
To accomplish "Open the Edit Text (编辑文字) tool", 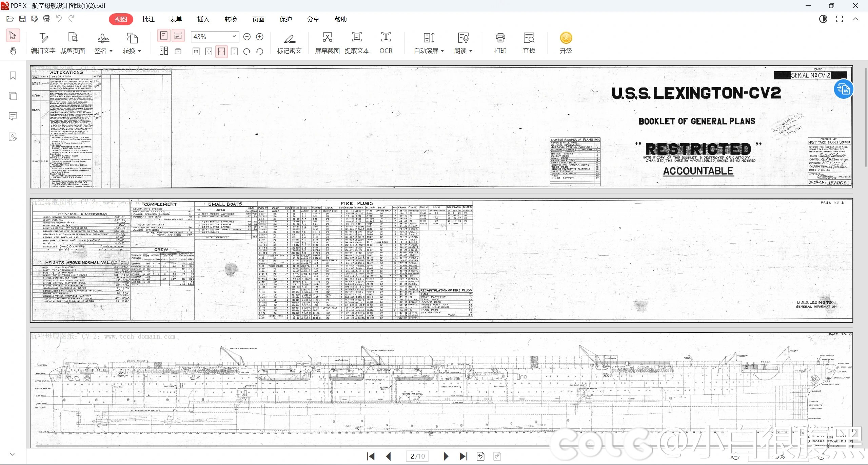I will [43, 43].
